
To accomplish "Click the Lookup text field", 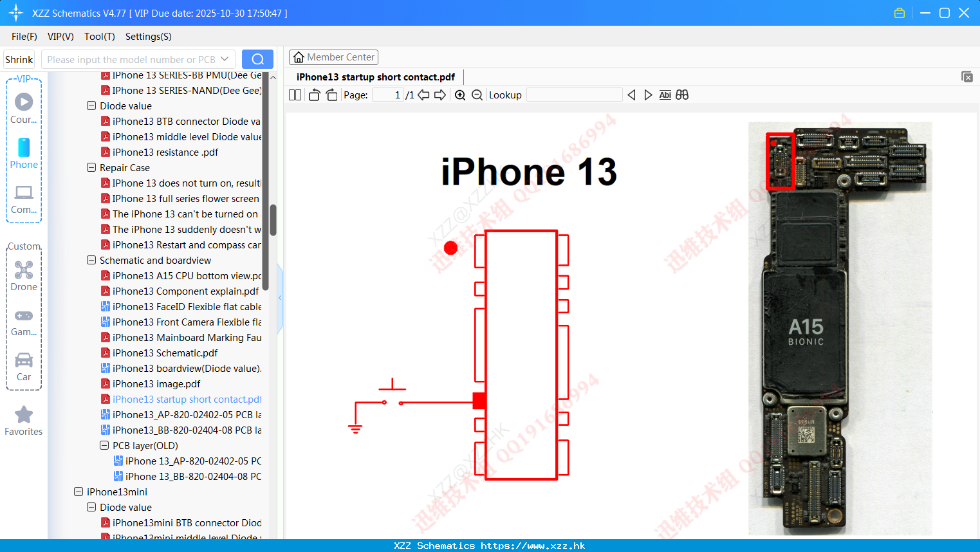I will (574, 95).
